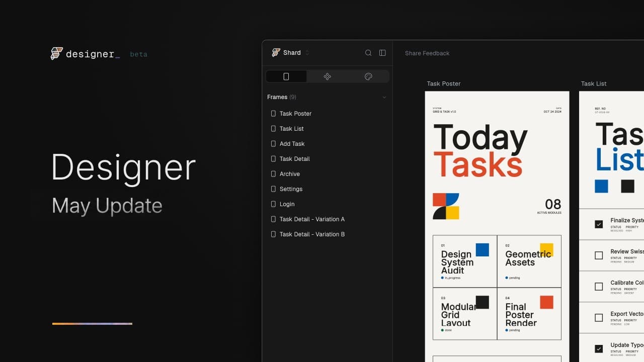Image resolution: width=644 pixels, height=362 pixels.
Task: Check the Export Vector task checkbox
Action: click(599, 318)
